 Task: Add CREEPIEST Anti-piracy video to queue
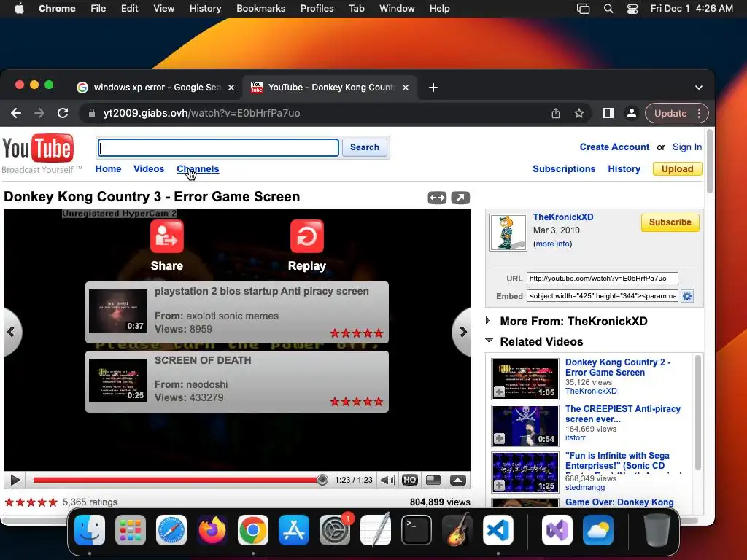tap(499, 438)
